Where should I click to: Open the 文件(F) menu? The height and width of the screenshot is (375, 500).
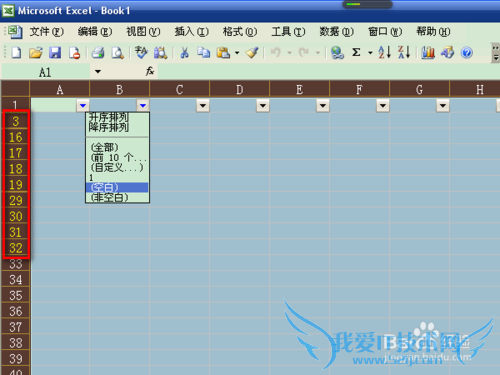point(47,32)
